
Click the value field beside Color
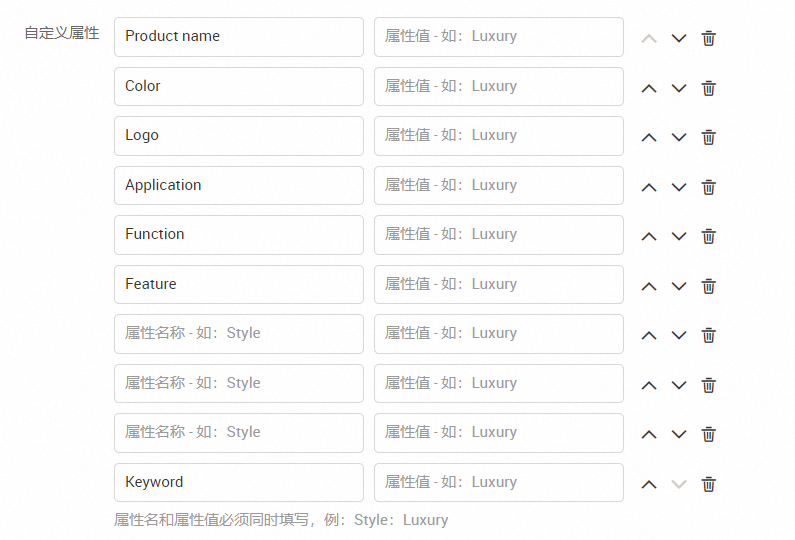click(498, 86)
